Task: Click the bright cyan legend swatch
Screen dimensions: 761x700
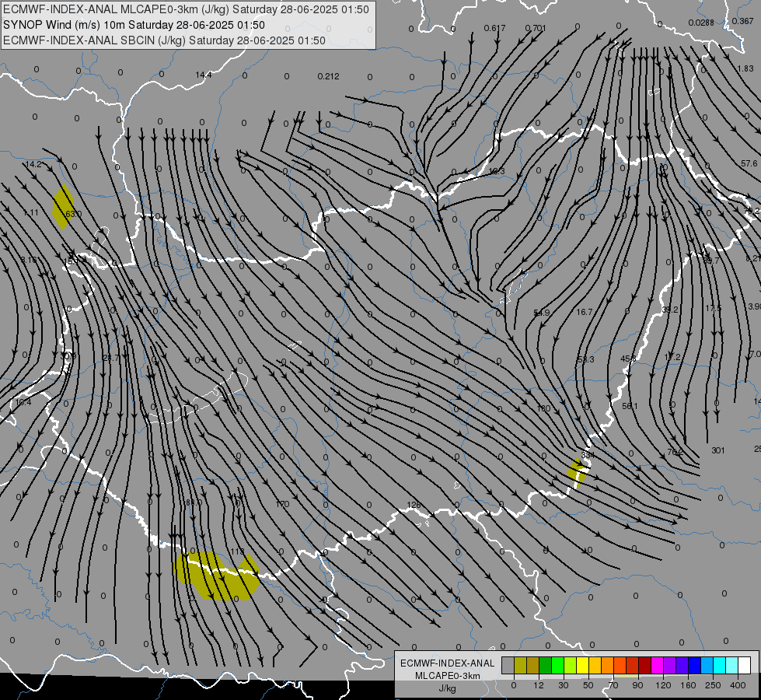Action: (720, 666)
